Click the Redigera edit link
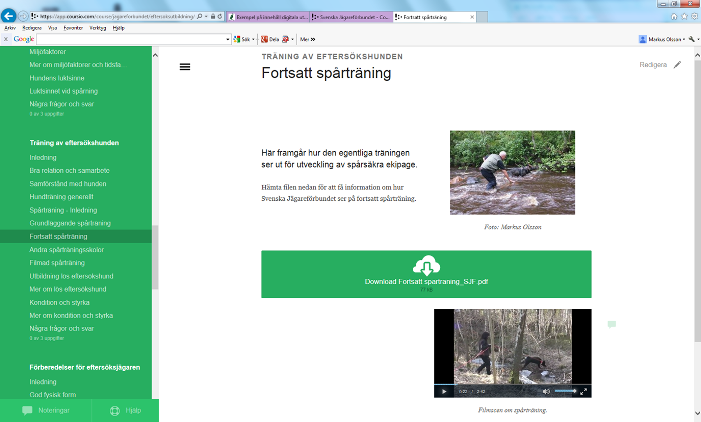Image resolution: width=701 pixels, height=422 pixels. point(653,65)
